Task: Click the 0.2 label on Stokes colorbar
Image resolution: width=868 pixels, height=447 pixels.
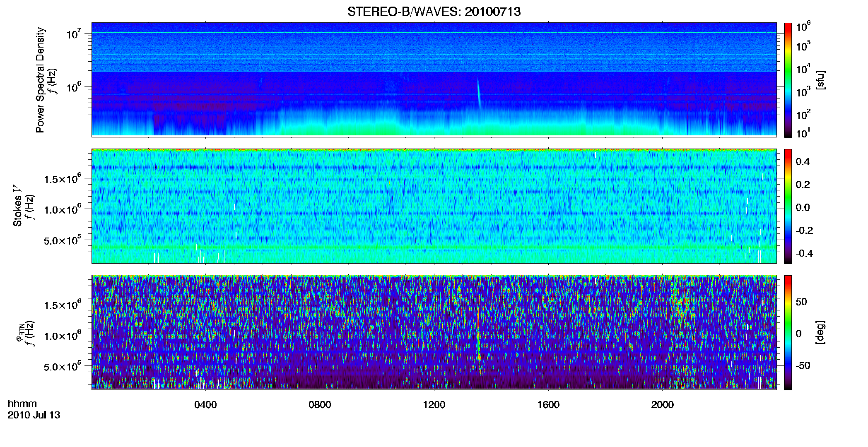Action: tap(803, 185)
